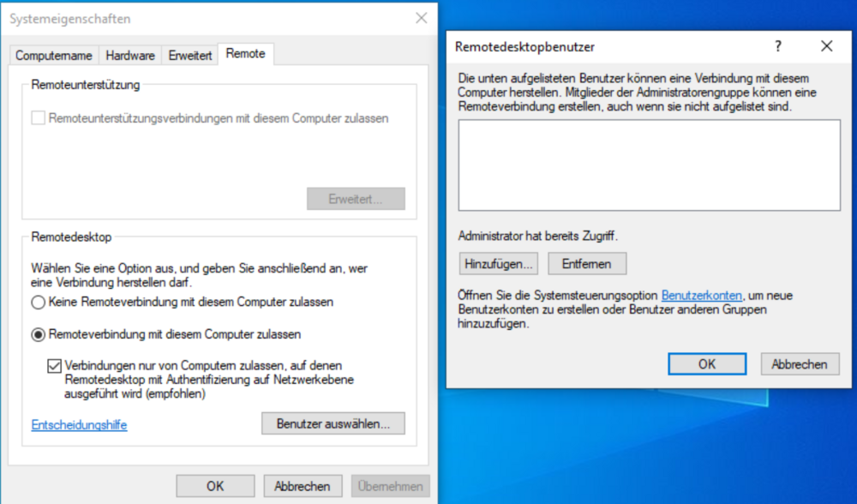Open the Hardware tab
857x504 pixels.
[130, 55]
